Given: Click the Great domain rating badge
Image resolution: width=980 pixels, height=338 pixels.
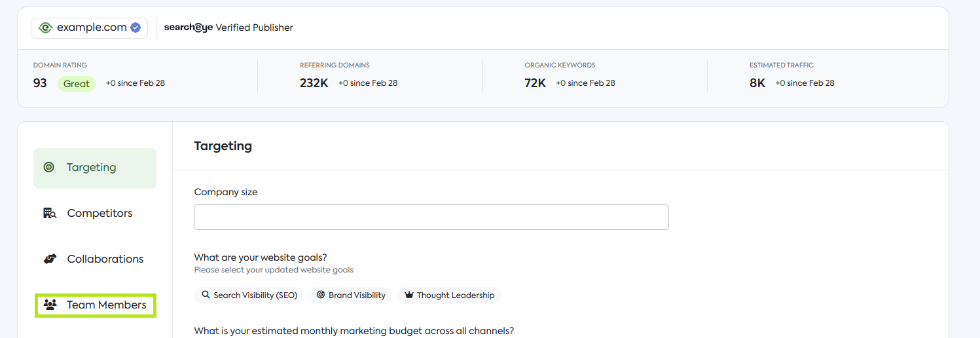Looking at the screenshot, I should click(x=77, y=84).
